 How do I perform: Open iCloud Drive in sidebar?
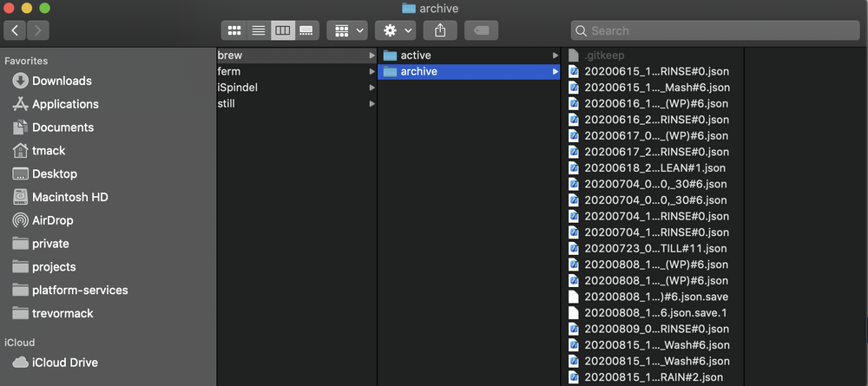pyautogui.click(x=64, y=363)
